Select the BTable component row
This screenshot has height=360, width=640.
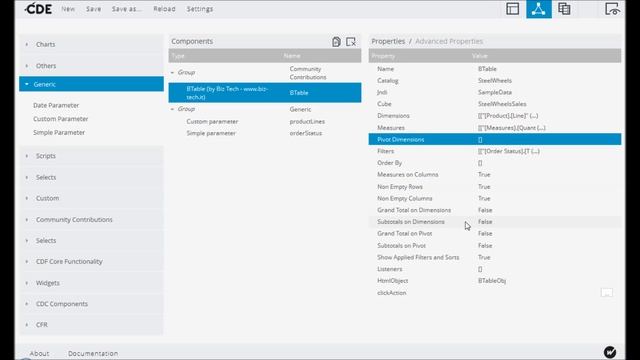(x=265, y=93)
